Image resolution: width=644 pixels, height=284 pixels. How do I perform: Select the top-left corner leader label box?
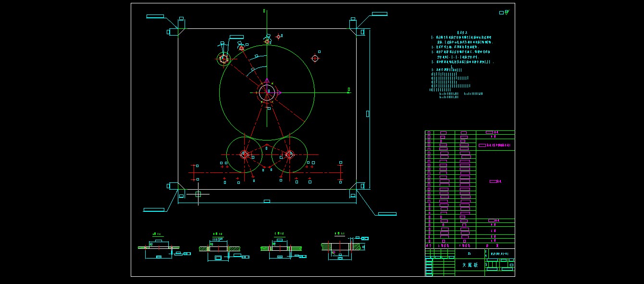point(155,16)
